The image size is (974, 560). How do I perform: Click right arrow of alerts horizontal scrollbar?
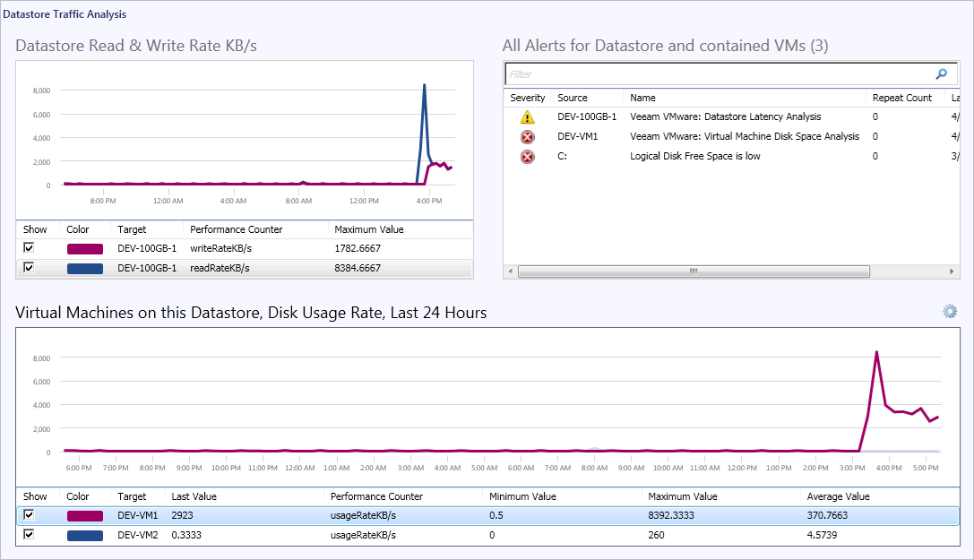[x=953, y=271]
